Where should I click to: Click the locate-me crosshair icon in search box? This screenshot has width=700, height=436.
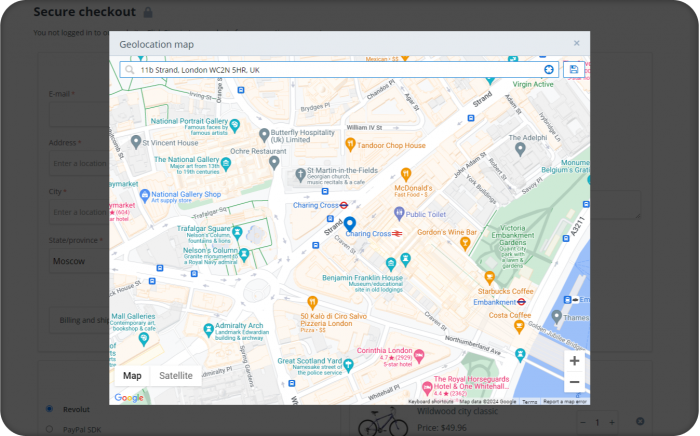549,70
